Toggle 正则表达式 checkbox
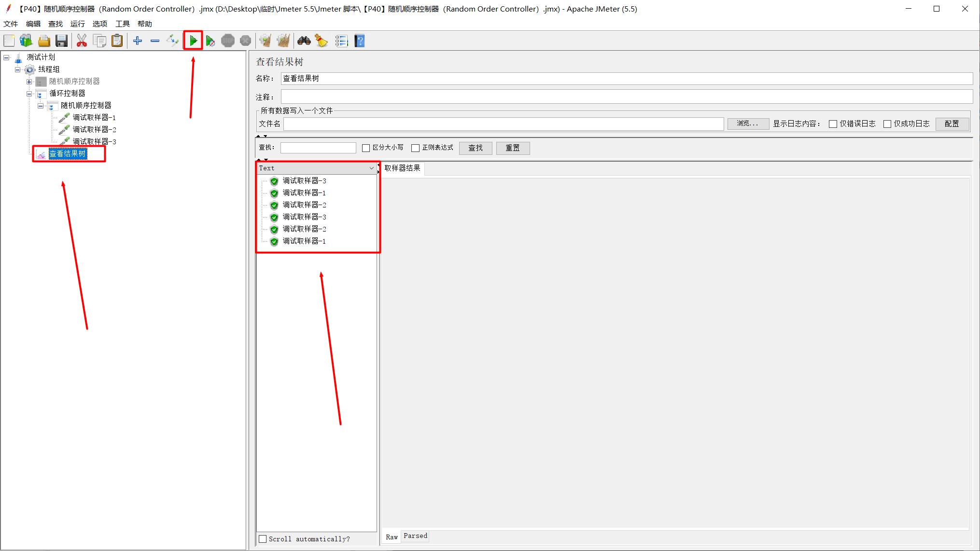This screenshot has width=980, height=551. coord(415,148)
